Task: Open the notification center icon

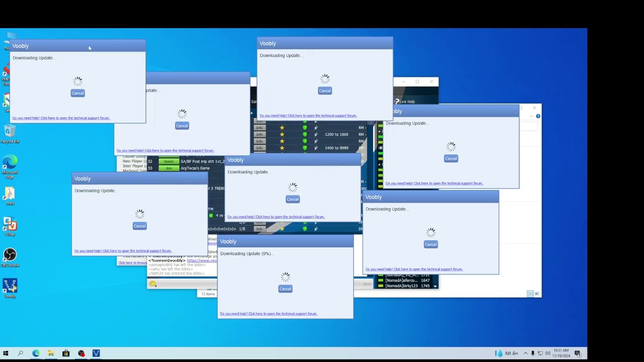Action: [578, 353]
